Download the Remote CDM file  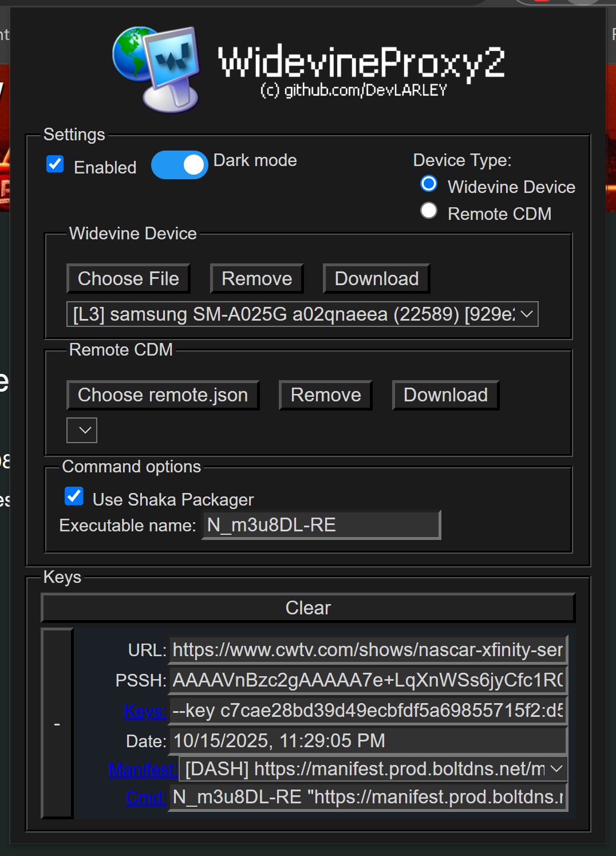[x=445, y=395]
